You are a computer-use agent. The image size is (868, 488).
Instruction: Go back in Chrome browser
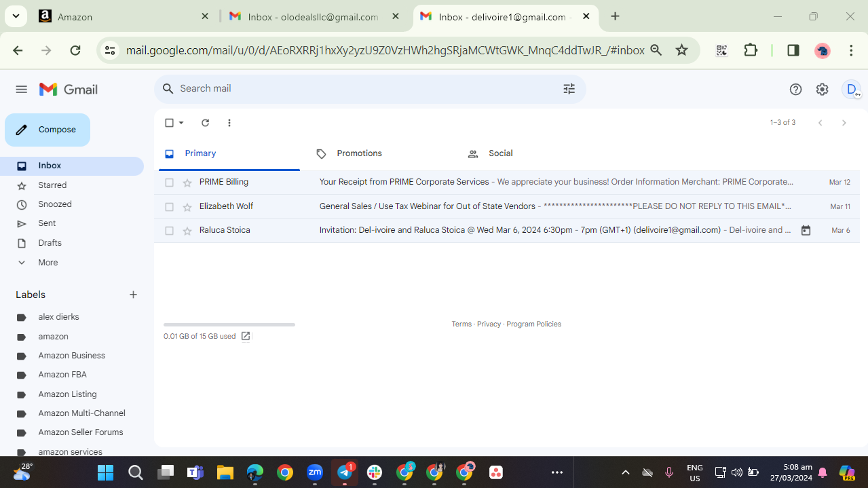18,50
